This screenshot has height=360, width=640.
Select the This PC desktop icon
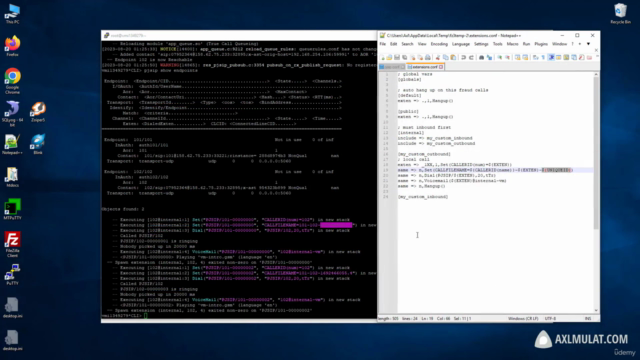tap(13, 14)
